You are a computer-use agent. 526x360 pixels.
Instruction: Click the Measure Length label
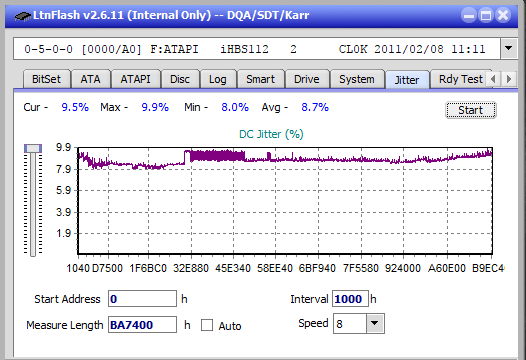point(65,325)
